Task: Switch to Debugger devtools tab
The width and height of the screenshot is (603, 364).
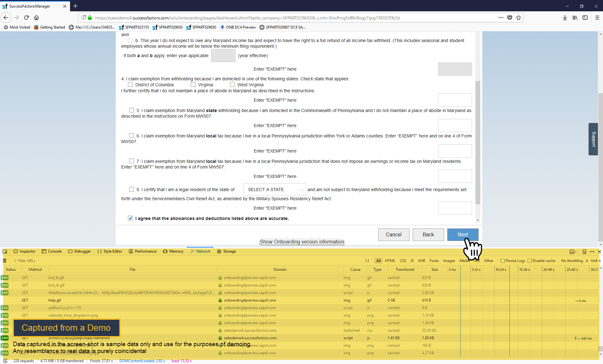Action: pyautogui.click(x=79, y=251)
